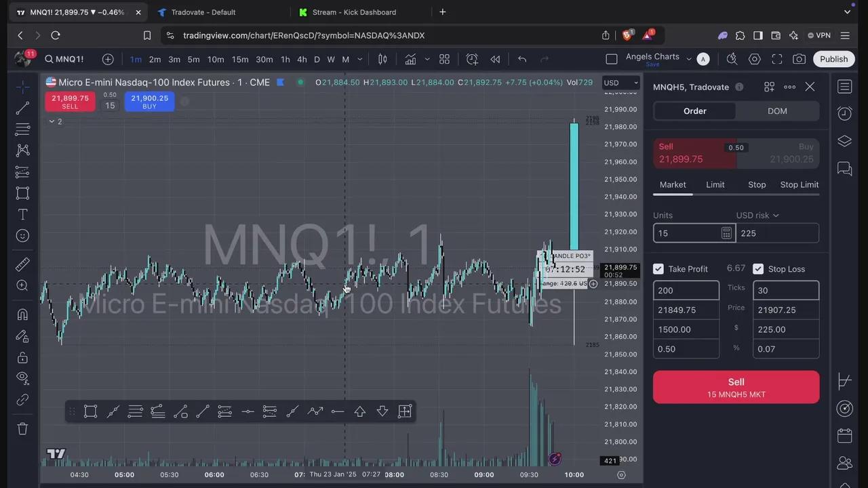Enter fullscreen chart mode
The image size is (868, 488).
click(777, 59)
